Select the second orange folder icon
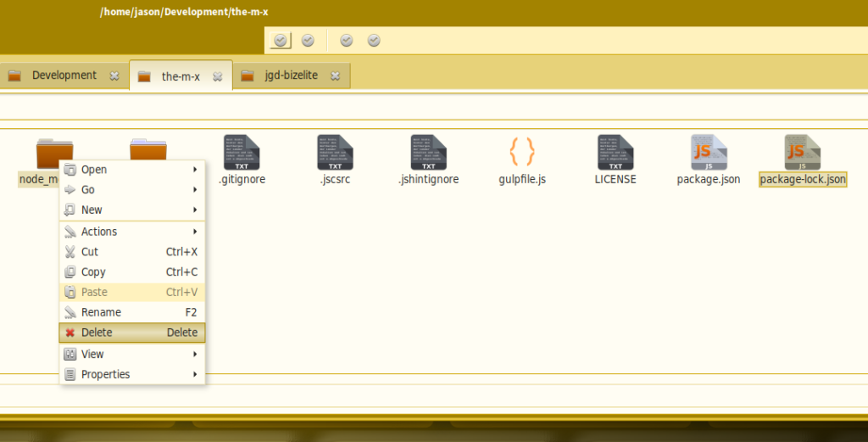The width and height of the screenshot is (868, 442). (x=148, y=149)
